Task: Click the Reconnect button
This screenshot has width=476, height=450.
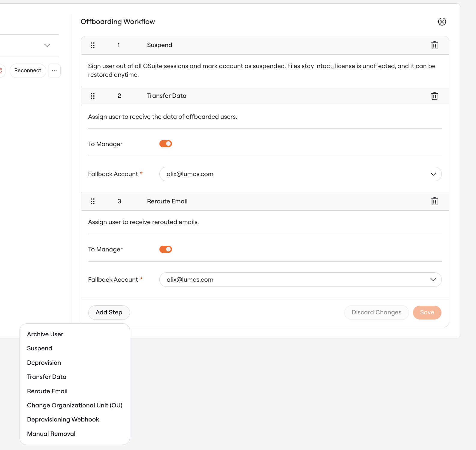Action: pyautogui.click(x=28, y=71)
